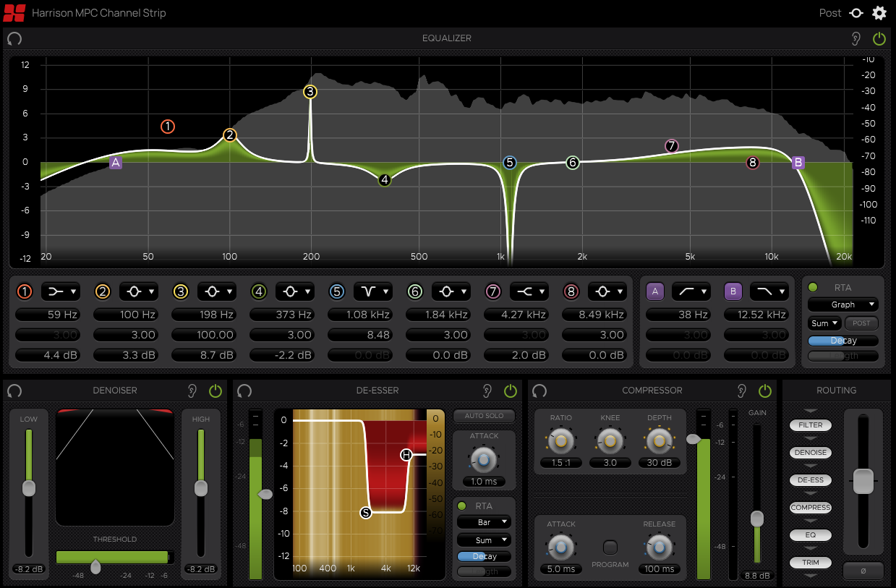Select the De-Esser H handle
This screenshot has height=588, width=896.
[x=406, y=454]
